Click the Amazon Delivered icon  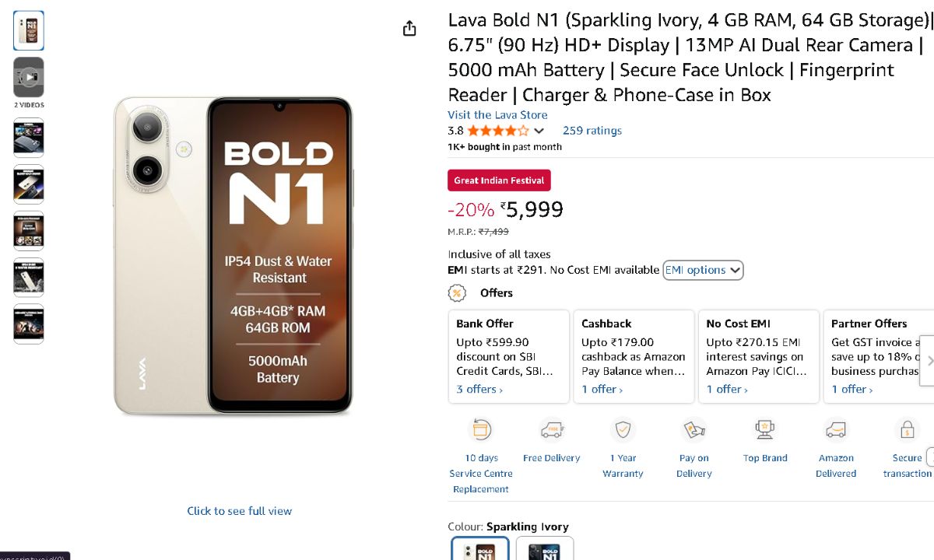tap(836, 429)
